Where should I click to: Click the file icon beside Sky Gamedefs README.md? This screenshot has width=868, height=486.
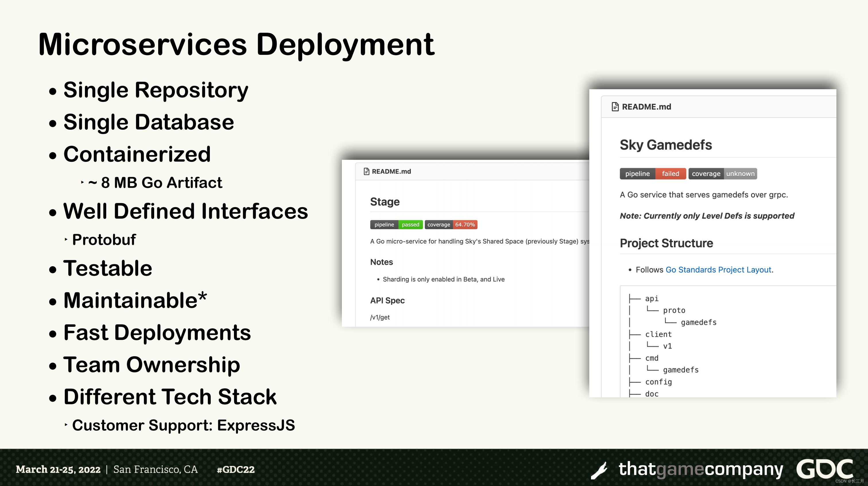coord(615,107)
